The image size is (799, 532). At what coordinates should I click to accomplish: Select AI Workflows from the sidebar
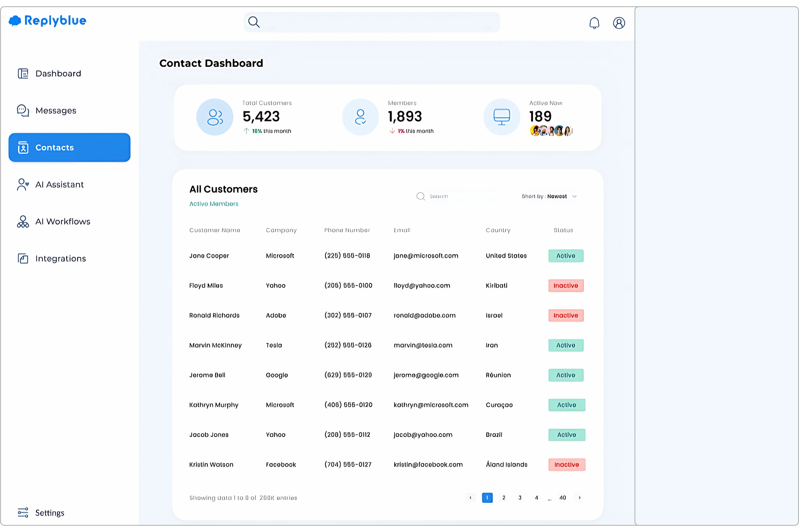point(62,222)
